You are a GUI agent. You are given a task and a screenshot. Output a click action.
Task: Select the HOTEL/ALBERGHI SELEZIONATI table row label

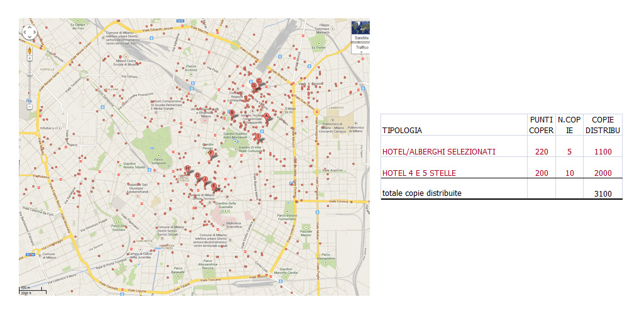coord(438,151)
